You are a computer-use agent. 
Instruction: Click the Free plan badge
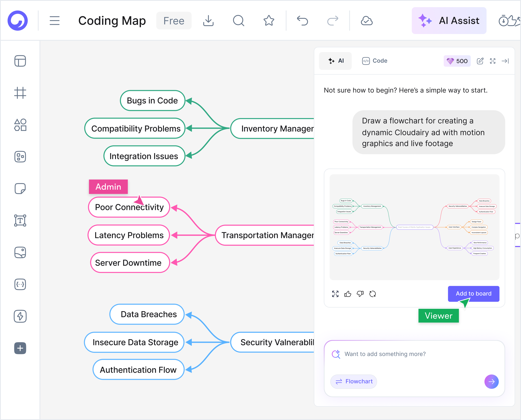coord(174,21)
